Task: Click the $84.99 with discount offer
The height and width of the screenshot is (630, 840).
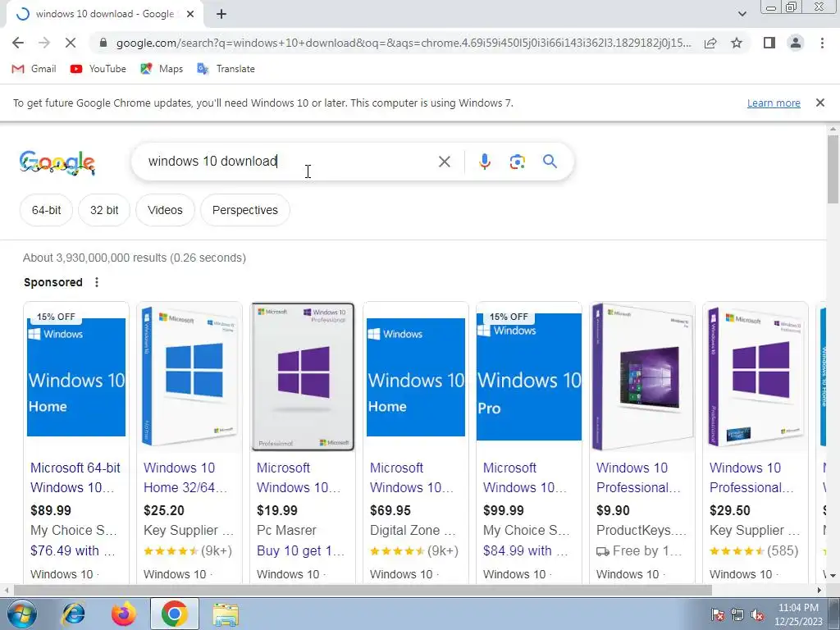Action: pyautogui.click(x=526, y=550)
